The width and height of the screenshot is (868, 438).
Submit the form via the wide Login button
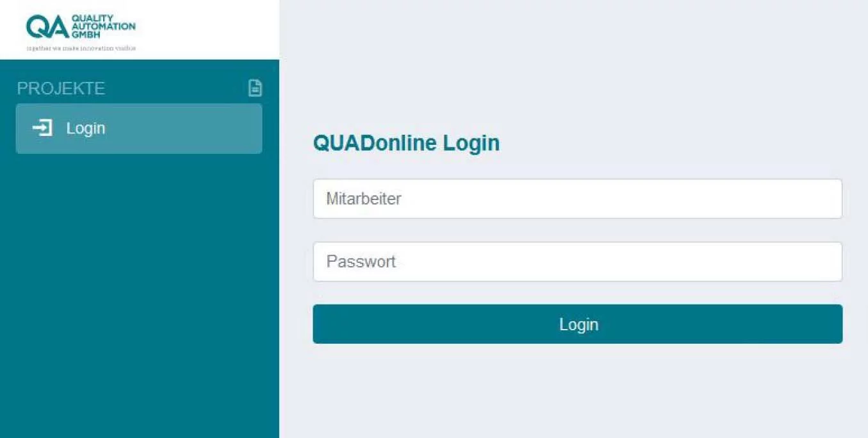(577, 324)
